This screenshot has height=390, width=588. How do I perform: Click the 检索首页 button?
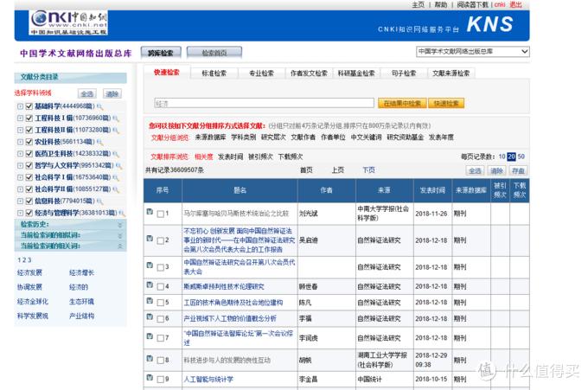pos(214,53)
